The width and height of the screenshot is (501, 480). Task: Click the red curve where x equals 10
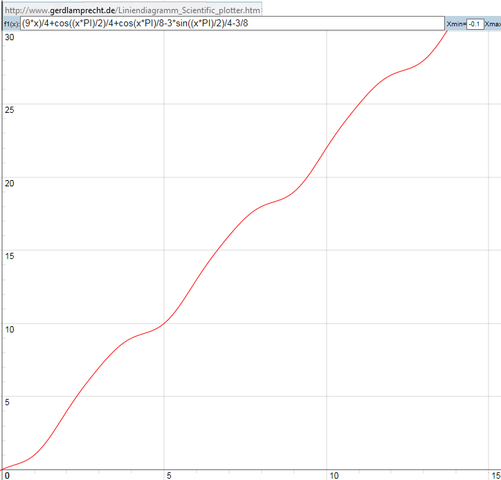click(326, 147)
